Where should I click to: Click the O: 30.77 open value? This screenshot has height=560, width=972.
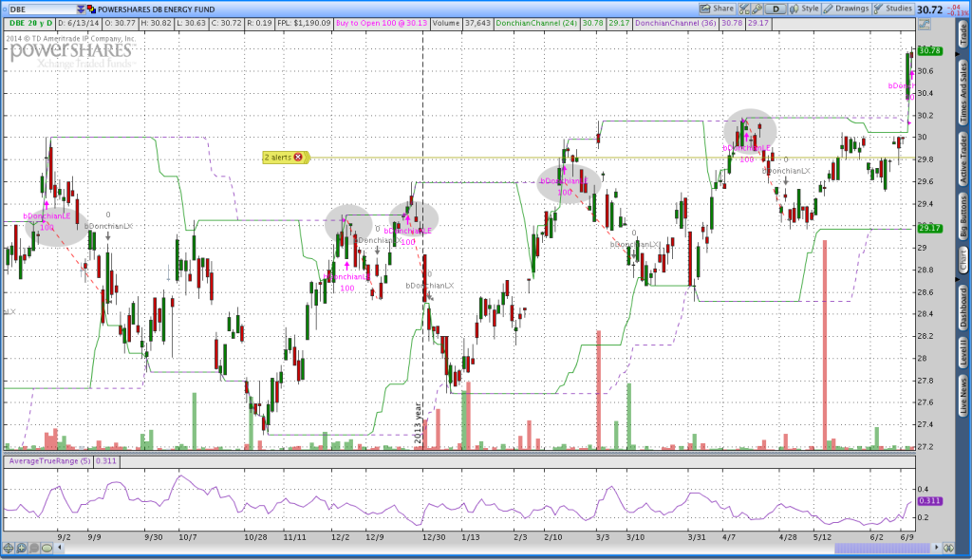click(120, 23)
